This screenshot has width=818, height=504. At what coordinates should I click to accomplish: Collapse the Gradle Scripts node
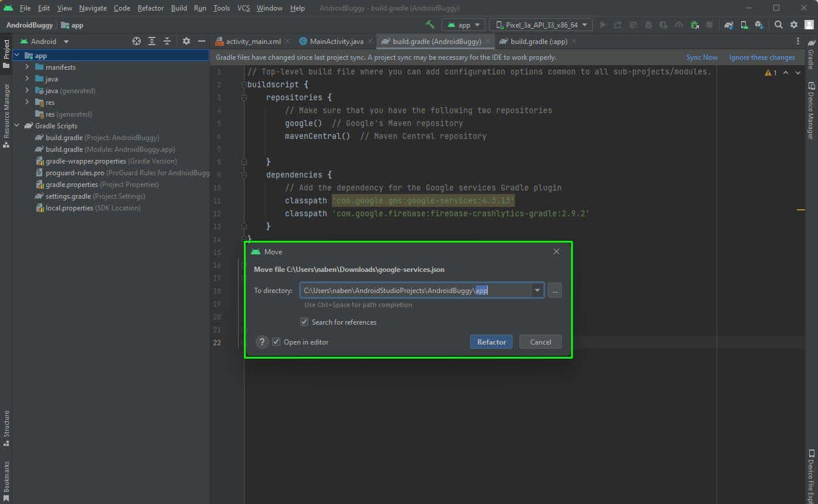pos(16,125)
